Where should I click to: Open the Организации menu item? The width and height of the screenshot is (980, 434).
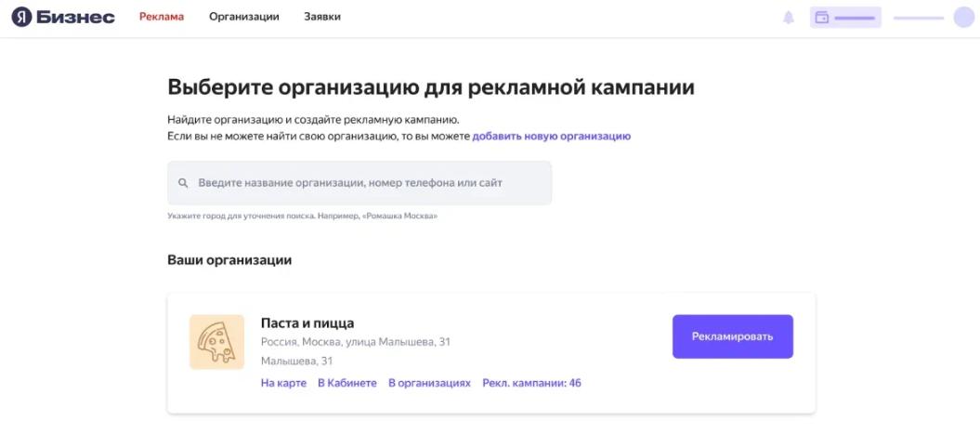tap(243, 17)
